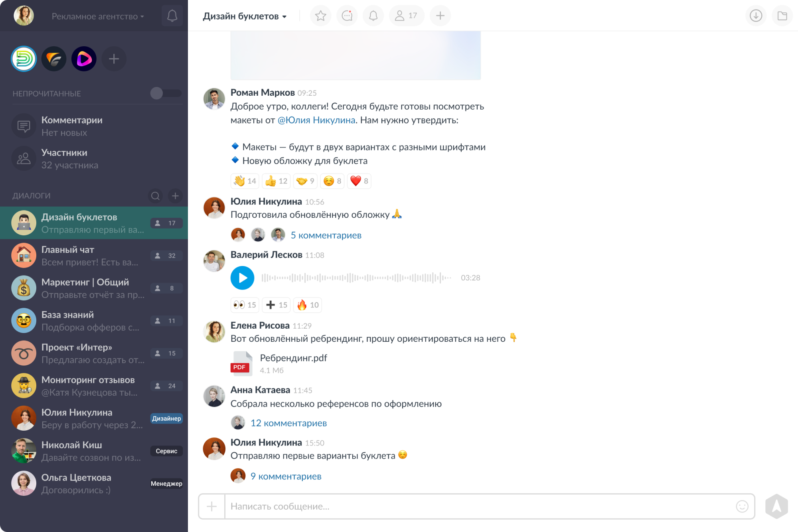Toggle the fire reaction with 10

coord(308,305)
